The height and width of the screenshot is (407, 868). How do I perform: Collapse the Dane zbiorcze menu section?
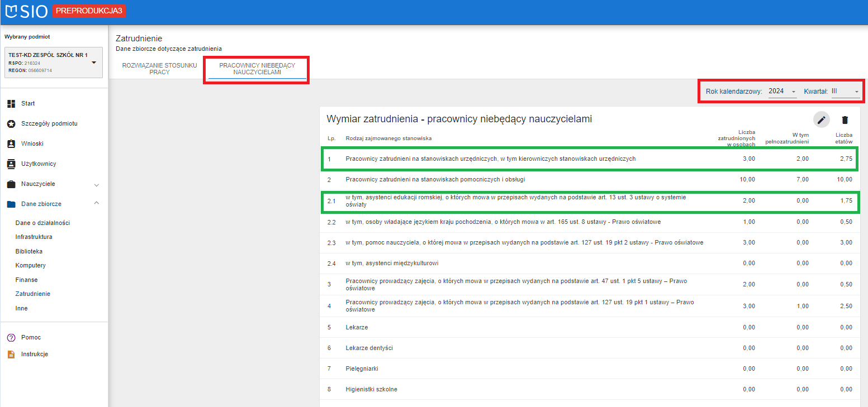click(96, 204)
